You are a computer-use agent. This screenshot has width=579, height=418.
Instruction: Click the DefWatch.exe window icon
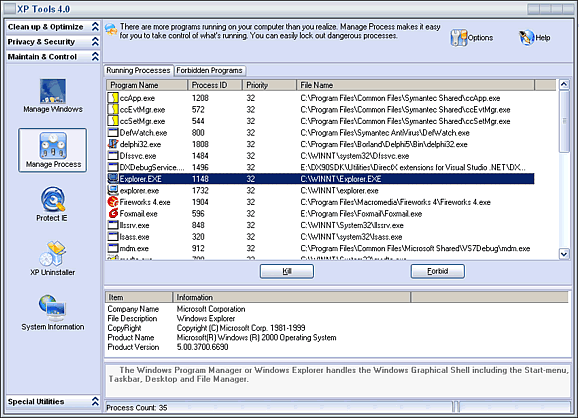[x=113, y=133]
